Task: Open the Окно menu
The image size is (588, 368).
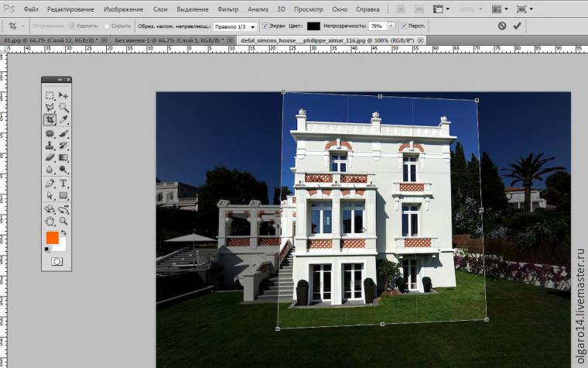Action: click(340, 9)
